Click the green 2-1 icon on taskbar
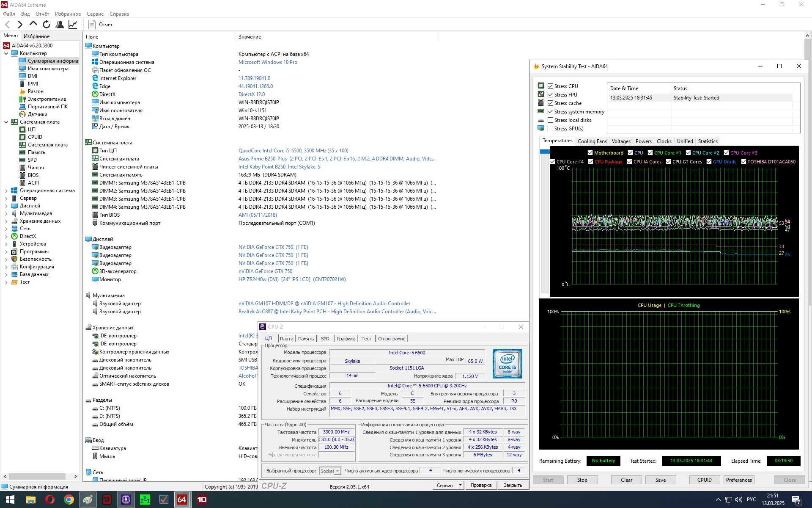This screenshot has width=812, height=508. pyautogui.click(x=145, y=500)
